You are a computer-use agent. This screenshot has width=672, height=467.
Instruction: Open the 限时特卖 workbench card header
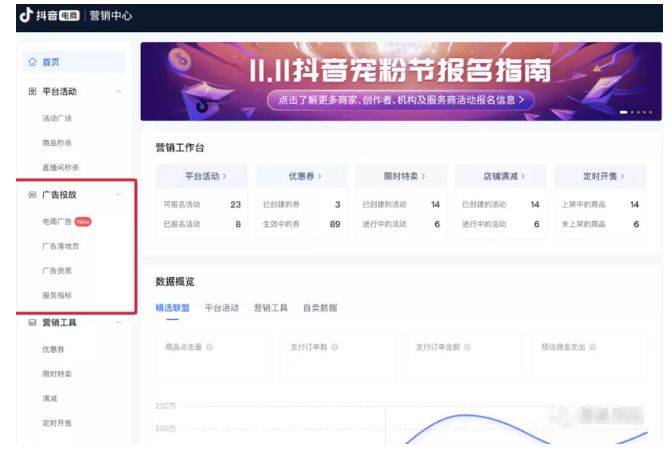click(x=401, y=176)
